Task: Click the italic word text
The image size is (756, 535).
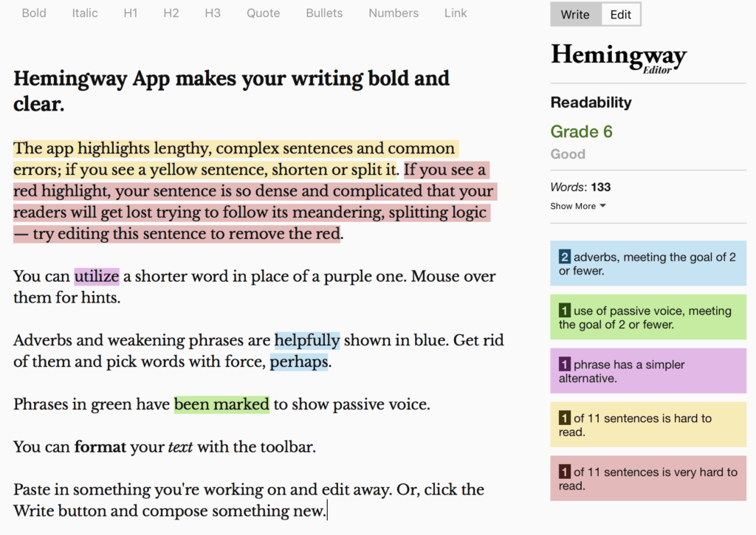Action: click(180, 447)
